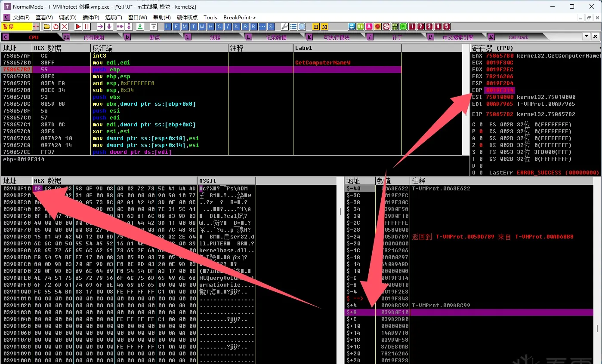Screen dimensions: 602x364
Task: Open Memory map with blue M button
Action: point(185,27)
